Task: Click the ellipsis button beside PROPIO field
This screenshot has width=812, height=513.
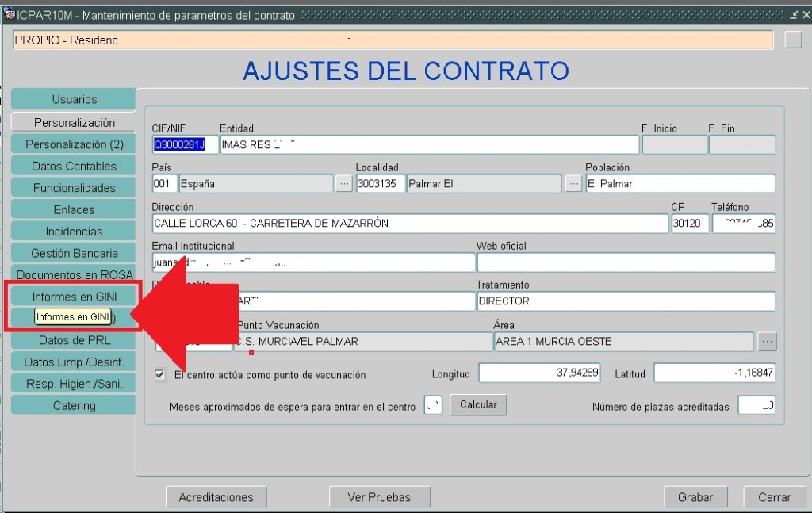Action: tap(793, 40)
